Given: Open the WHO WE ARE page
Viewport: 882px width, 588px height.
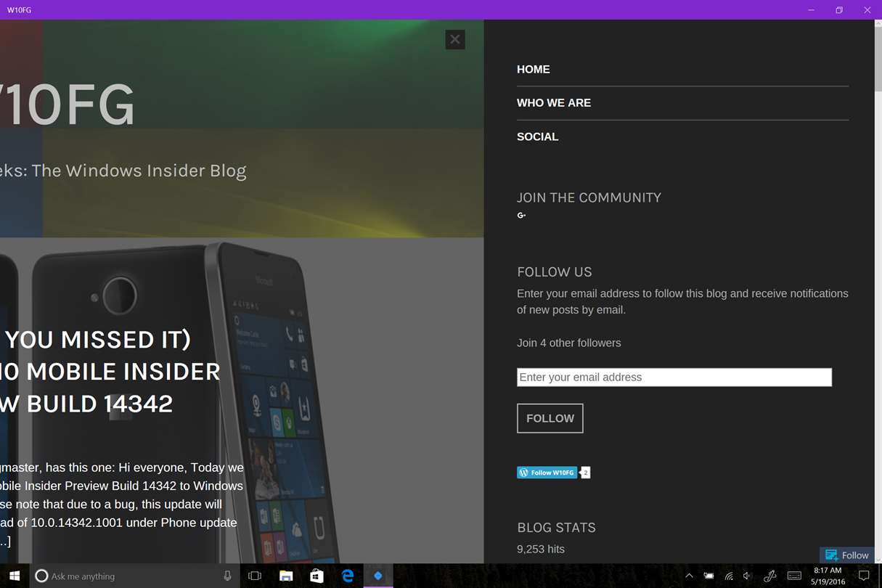Looking at the screenshot, I should click(x=554, y=103).
